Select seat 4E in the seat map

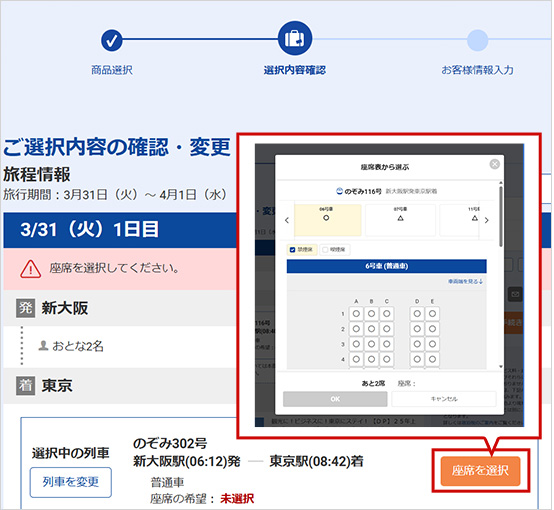pos(432,359)
